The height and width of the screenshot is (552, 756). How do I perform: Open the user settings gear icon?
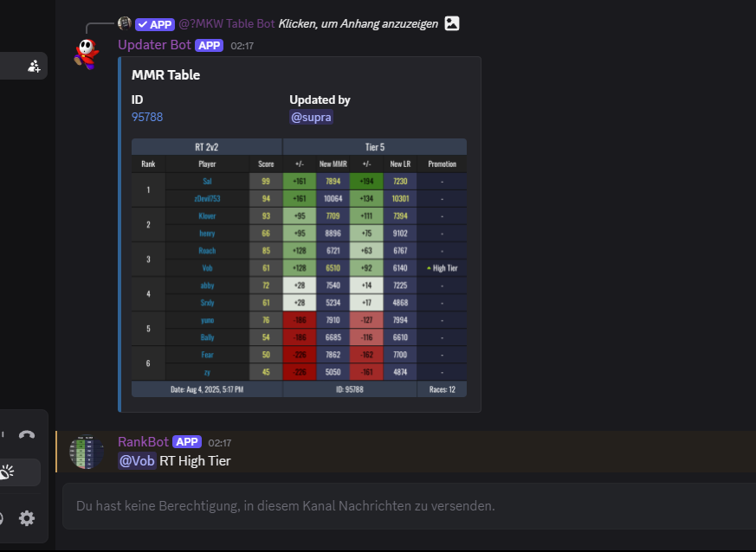pyautogui.click(x=27, y=518)
